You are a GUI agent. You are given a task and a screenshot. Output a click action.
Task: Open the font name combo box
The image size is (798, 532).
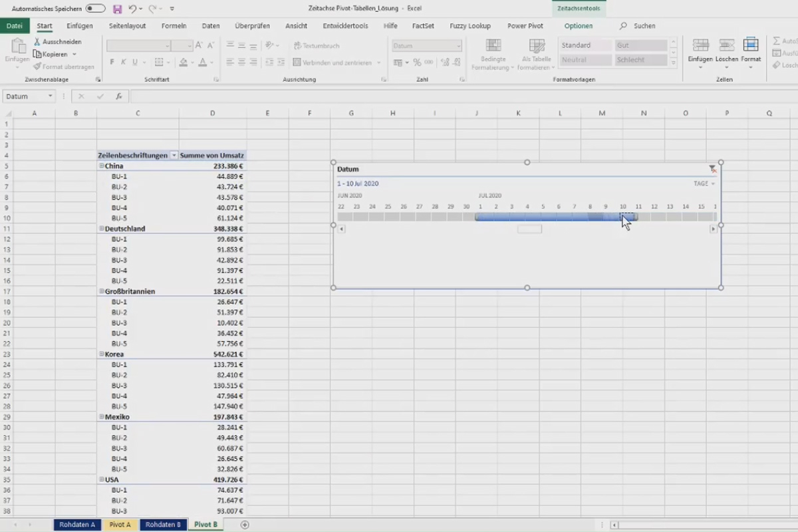click(138, 46)
